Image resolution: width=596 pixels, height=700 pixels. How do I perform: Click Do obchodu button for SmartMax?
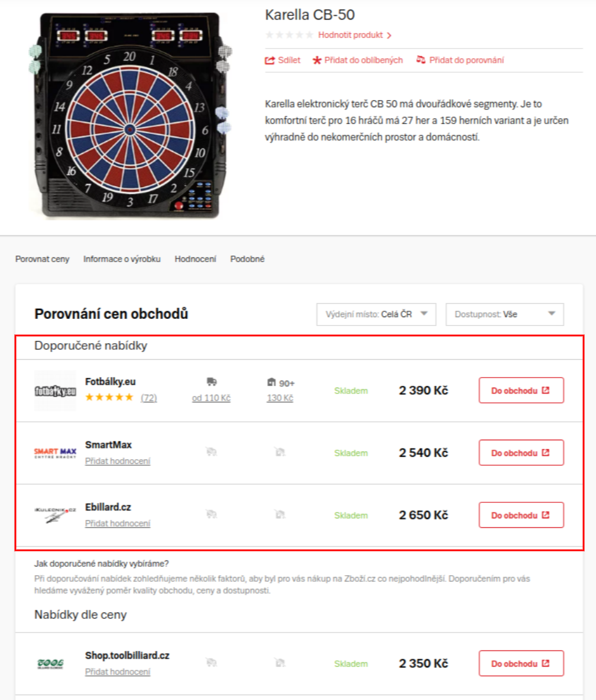click(x=521, y=453)
